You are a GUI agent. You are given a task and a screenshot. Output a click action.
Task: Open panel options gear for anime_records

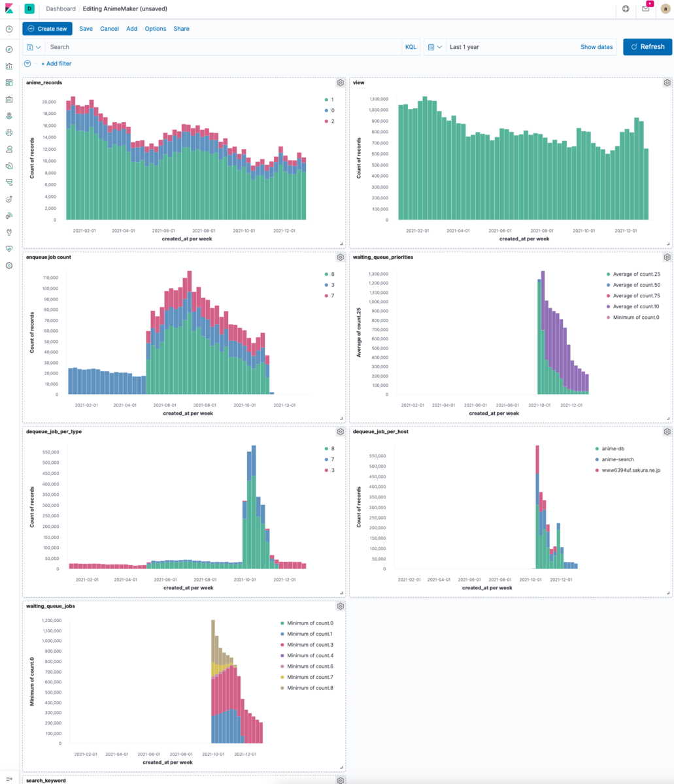pos(340,83)
